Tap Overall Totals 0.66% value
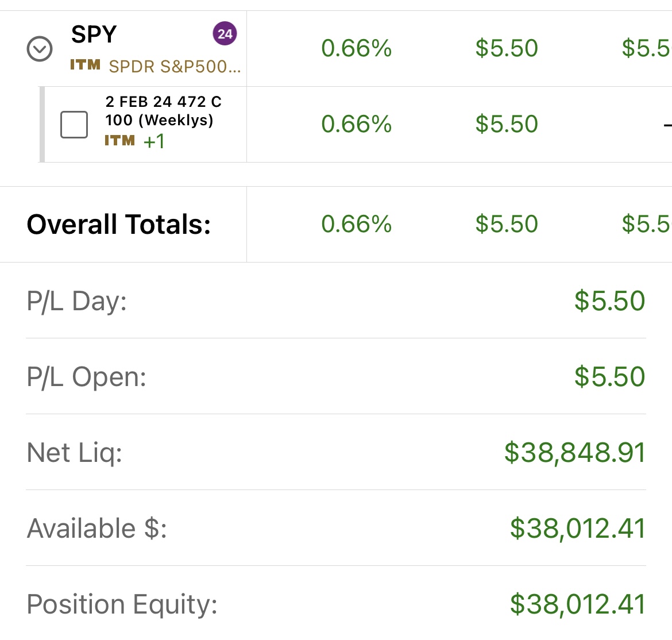 point(357,223)
